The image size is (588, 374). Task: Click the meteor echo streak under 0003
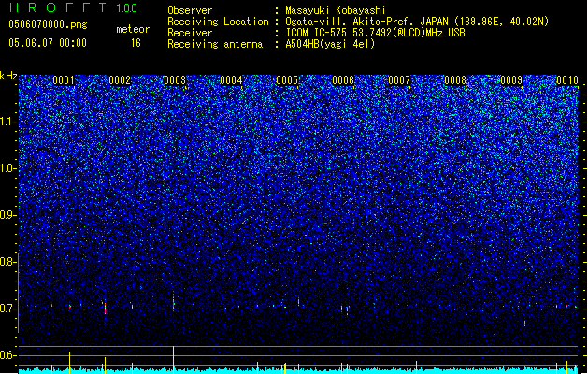tap(173, 302)
